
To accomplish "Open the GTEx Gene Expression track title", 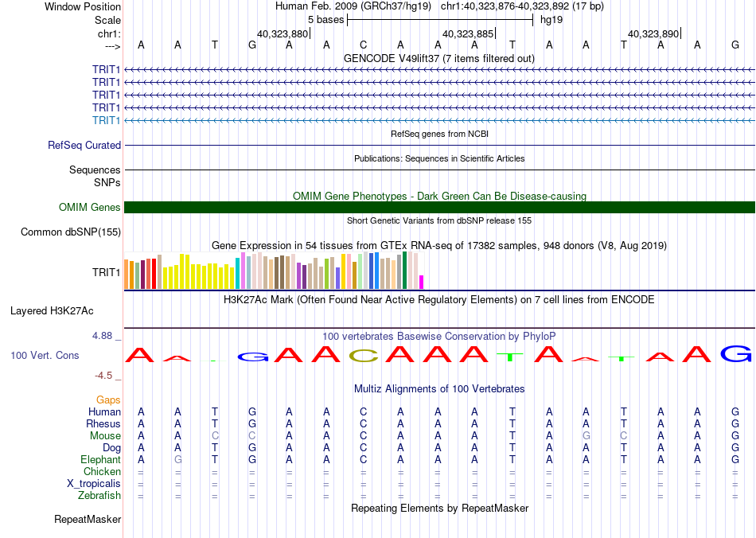I will click(x=439, y=245).
